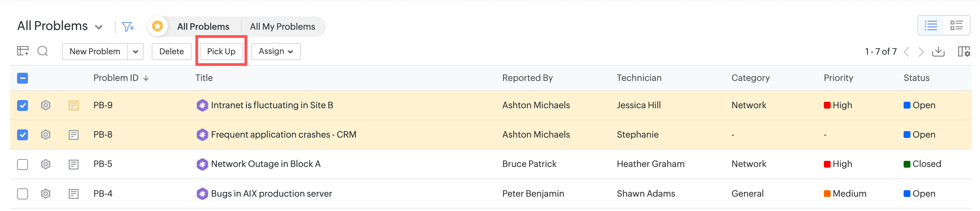Viewport: 980px width, 211px height.
Task: Expand the All Problems view dropdown
Action: [x=99, y=27]
